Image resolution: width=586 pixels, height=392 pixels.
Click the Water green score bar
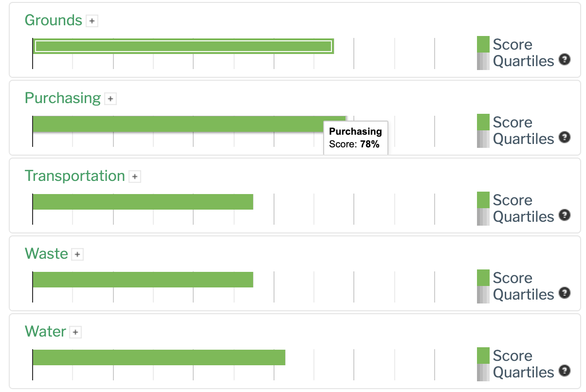(159, 357)
